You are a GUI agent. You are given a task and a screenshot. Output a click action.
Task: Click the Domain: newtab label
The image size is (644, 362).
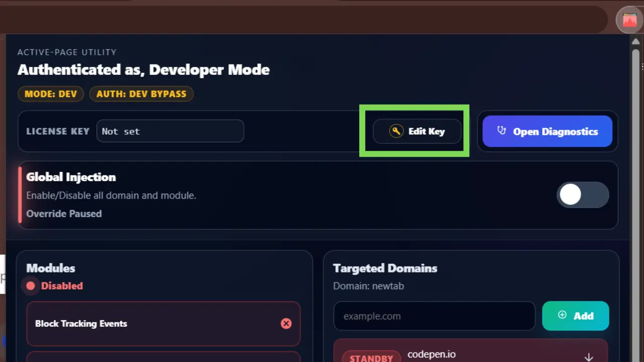(368, 286)
